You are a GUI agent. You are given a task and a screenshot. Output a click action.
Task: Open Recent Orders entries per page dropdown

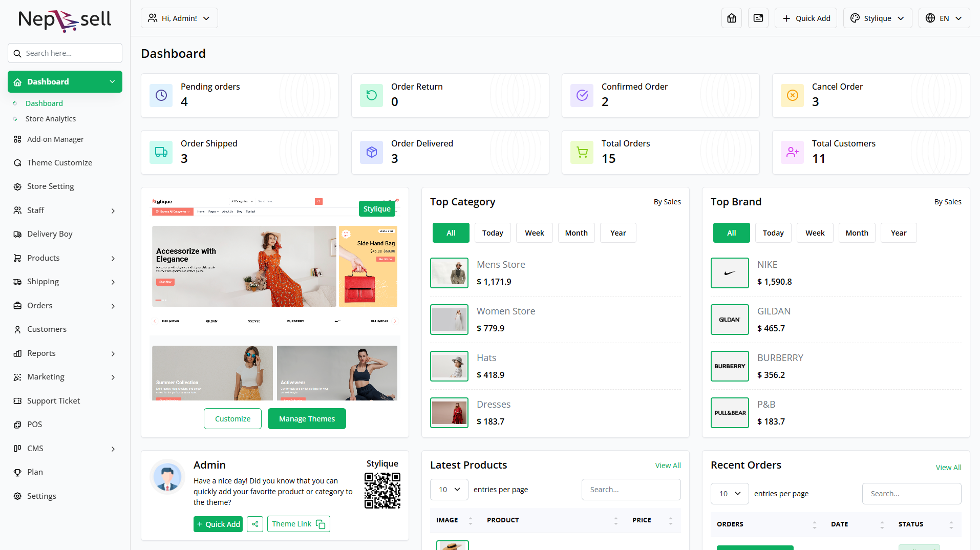(x=730, y=494)
